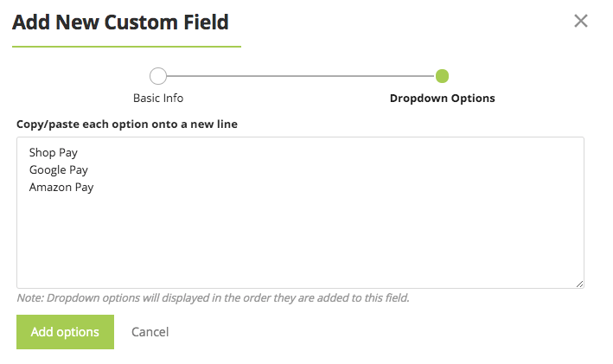Grab the textarea resize handle corner

click(579, 284)
